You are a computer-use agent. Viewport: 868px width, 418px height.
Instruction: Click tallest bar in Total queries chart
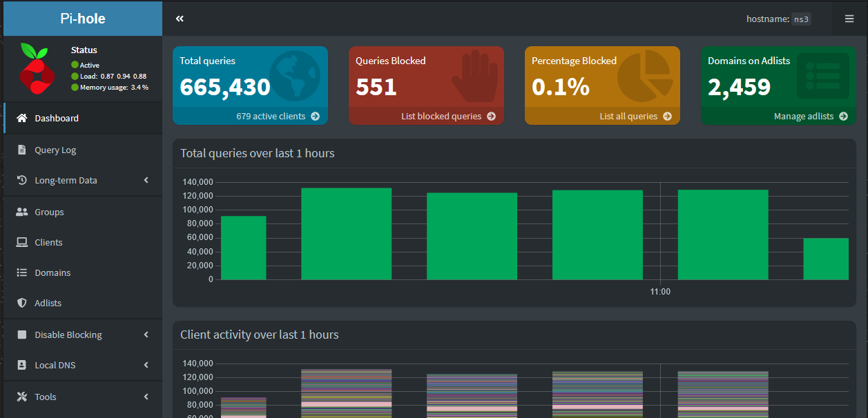(x=346, y=234)
